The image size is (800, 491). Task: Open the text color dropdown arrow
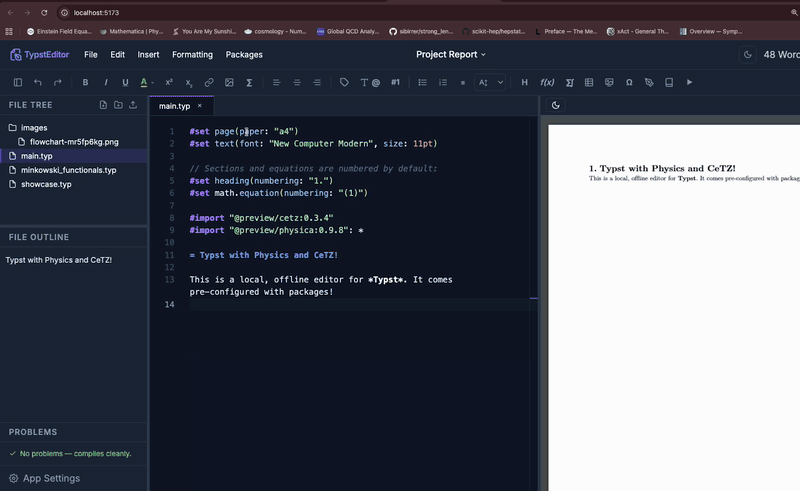click(x=153, y=83)
